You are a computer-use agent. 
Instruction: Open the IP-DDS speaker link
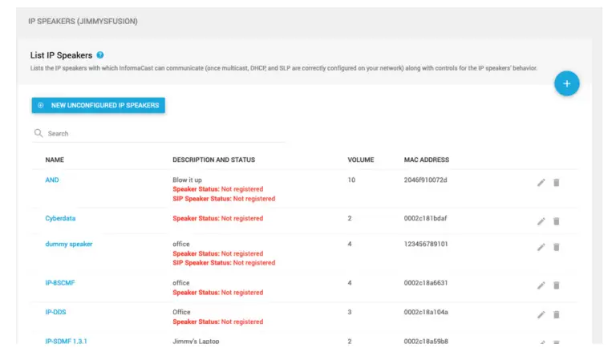coord(56,312)
